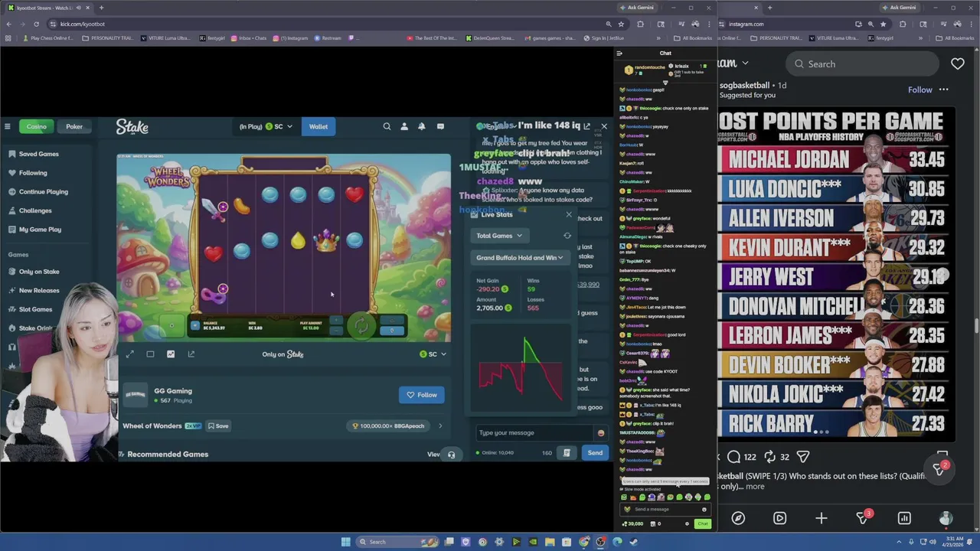The image size is (980, 551).
Task: Expand Instagram logo dropdown arrow
Action: (745, 64)
